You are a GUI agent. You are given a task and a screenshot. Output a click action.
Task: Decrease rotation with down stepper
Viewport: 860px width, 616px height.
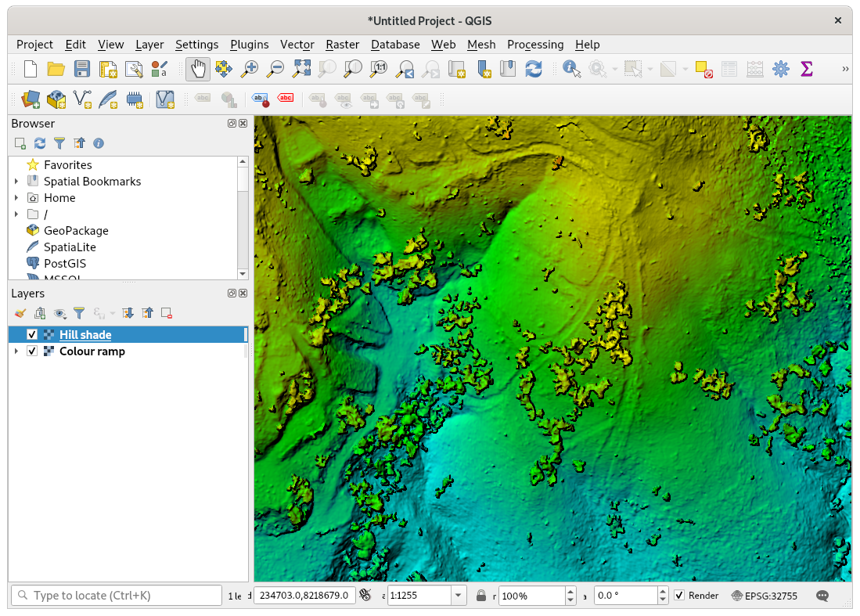point(663,600)
